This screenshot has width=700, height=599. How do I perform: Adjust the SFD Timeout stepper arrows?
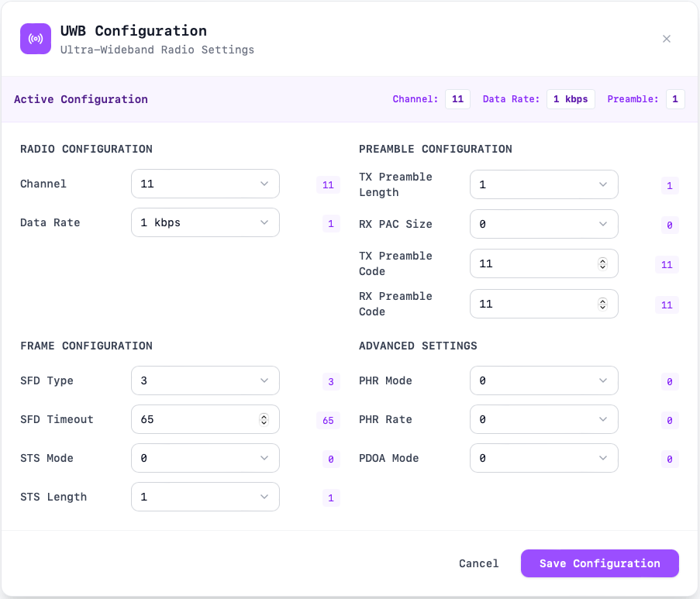click(264, 419)
